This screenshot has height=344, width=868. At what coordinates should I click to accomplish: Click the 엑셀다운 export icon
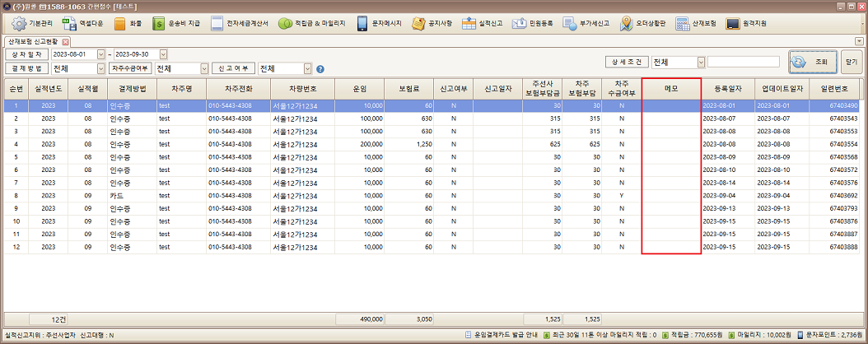[x=70, y=23]
